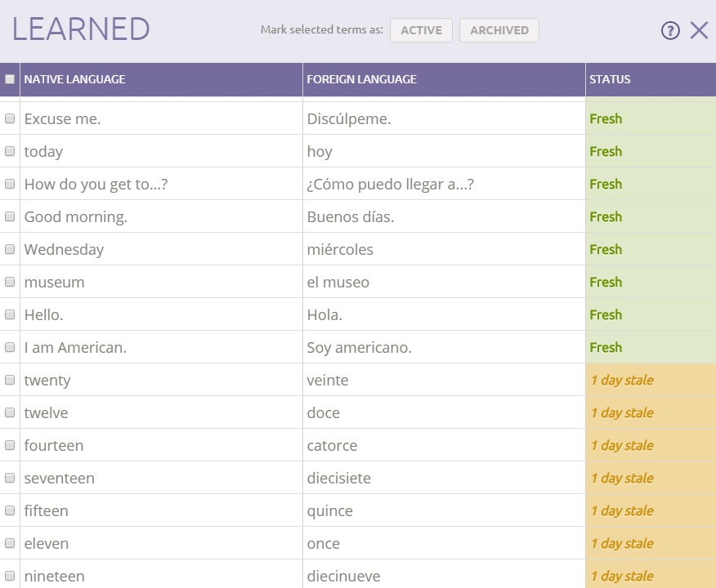
Task: Tick the checkbox for 'Good morning.'
Action: click(x=10, y=216)
